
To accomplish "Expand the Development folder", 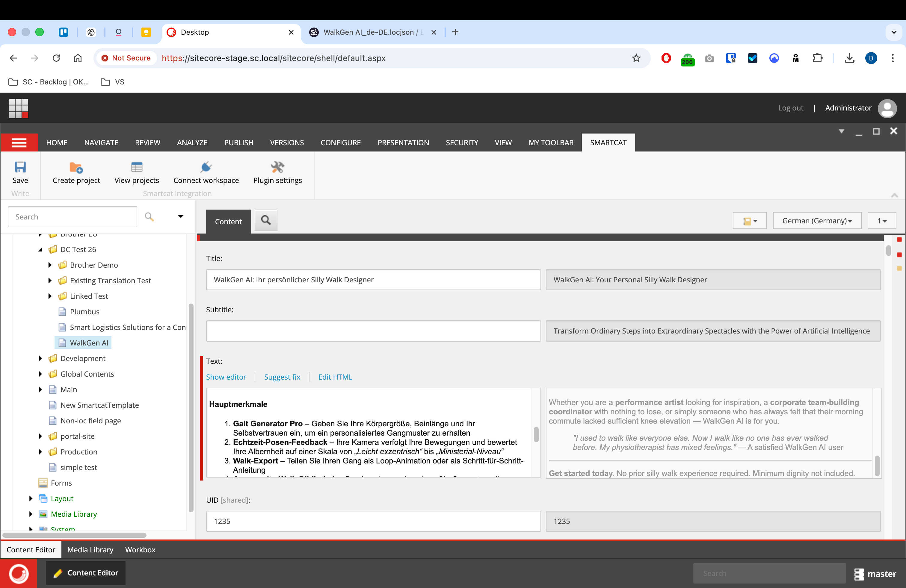I will (x=40, y=359).
